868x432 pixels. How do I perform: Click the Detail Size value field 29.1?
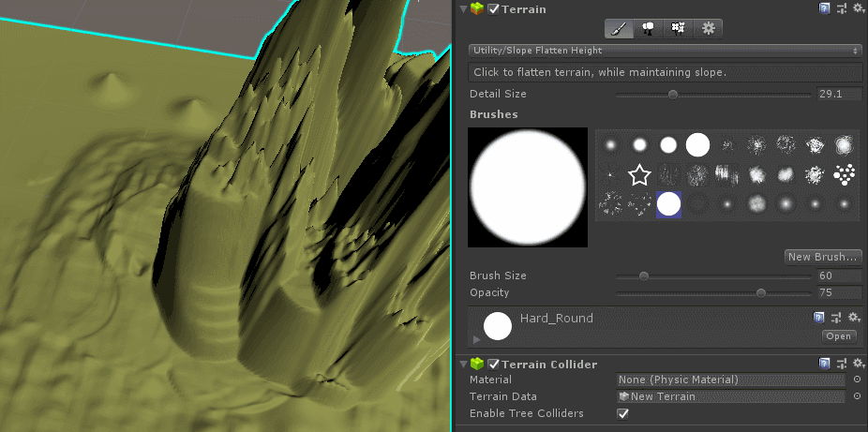click(839, 94)
